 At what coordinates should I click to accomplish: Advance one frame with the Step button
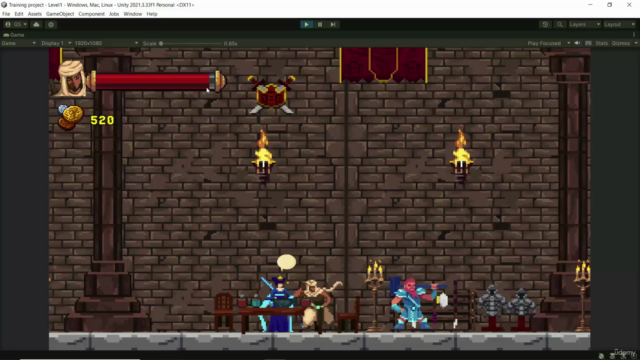click(x=333, y=24)
